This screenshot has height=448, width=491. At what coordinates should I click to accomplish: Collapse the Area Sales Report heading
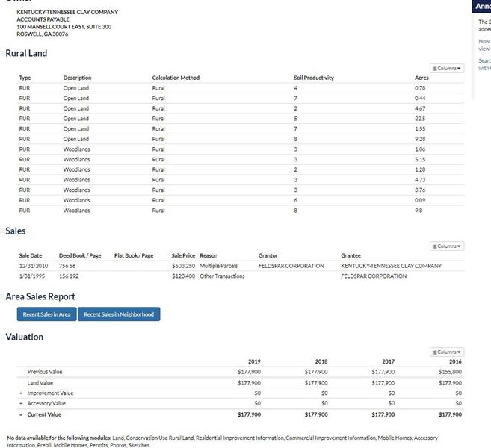[x=40, y=296]
